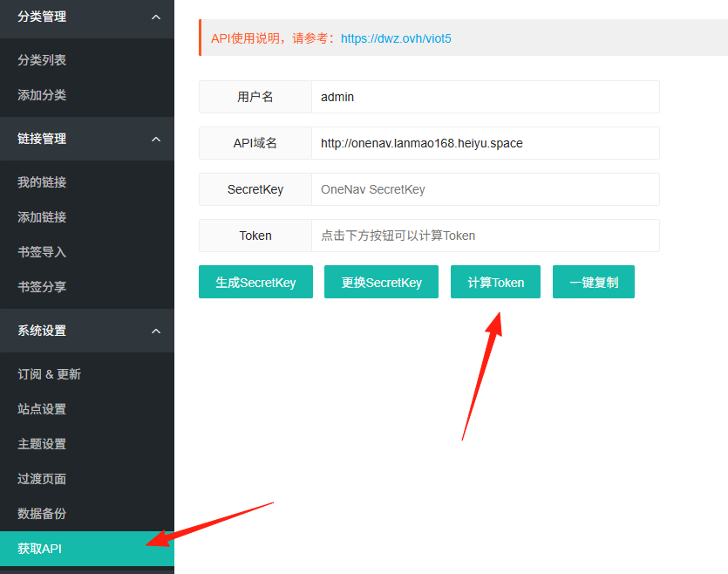728x574 pixels.
Task: Click the 计算Token button
Action: (495, 282)
